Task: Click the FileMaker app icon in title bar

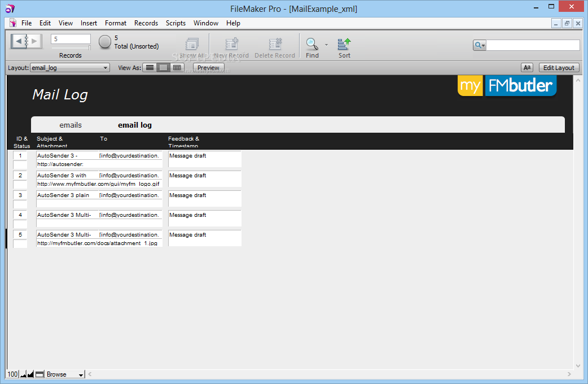Action: [x=10, y=8]
